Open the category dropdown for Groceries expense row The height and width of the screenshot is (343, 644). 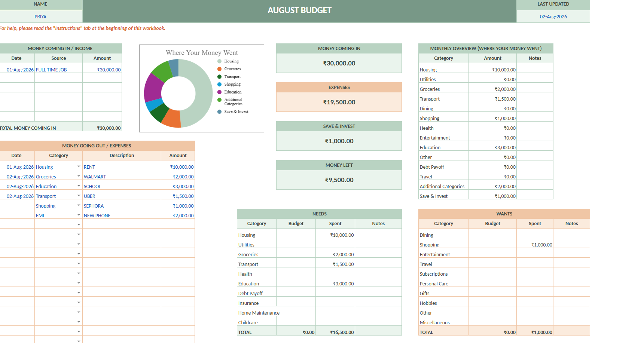[x=79, y=176]
